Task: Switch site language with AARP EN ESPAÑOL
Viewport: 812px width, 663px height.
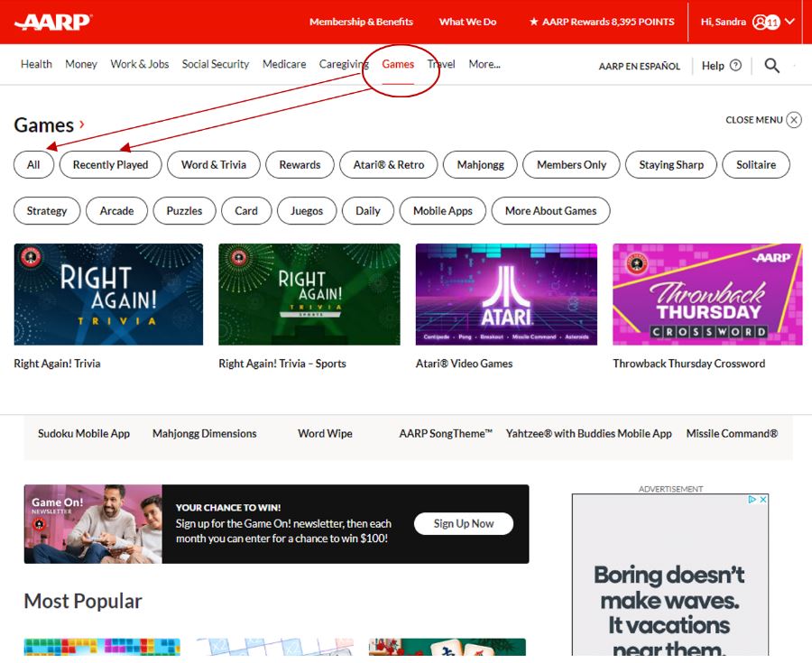Action: point(640,65)
